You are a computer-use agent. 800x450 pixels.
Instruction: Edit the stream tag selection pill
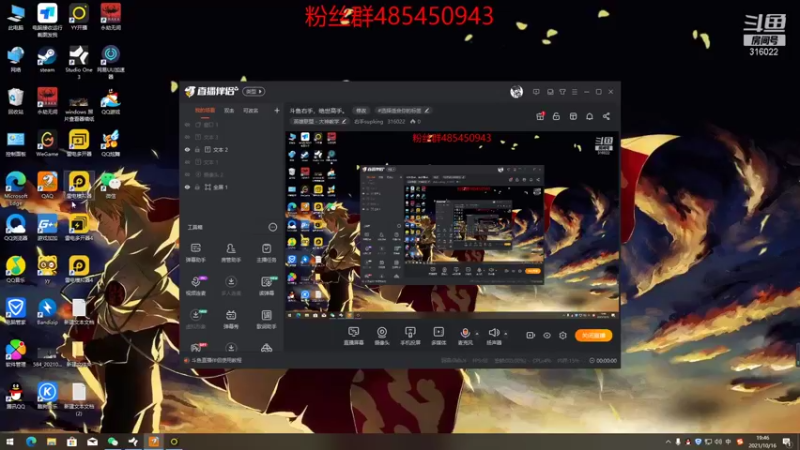(x=403, y=111)
